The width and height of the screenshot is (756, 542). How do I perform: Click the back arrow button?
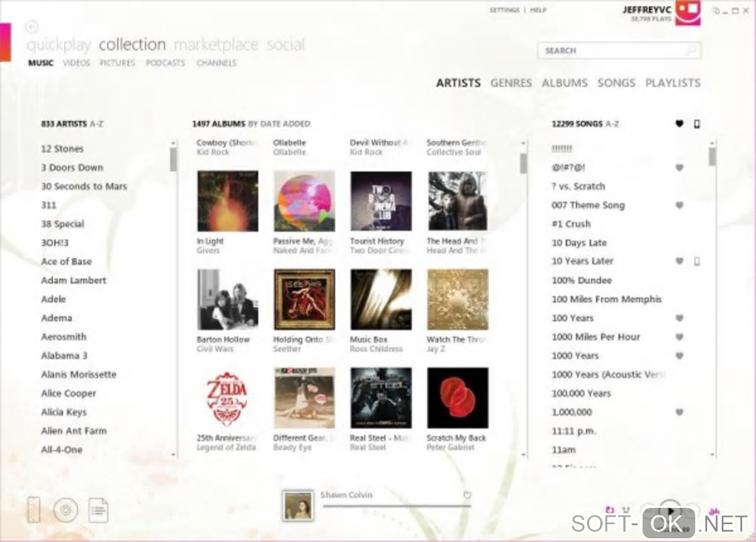coord(33,27)
